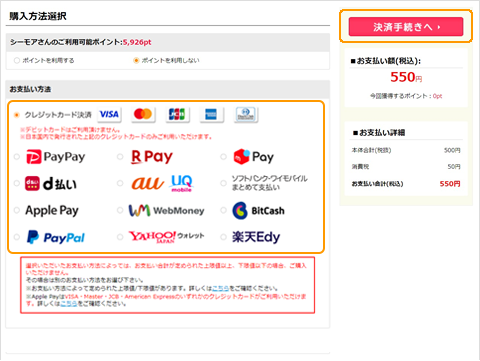Viewport: 480px width, 361px height.
Task: Choose the d払い radio button
Action: (17, 183)
